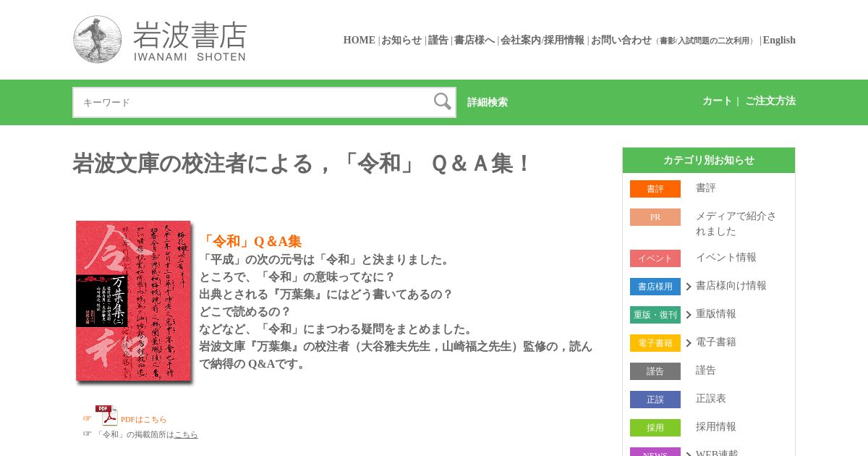868x456 pixels.
Task: Click the yellow 電子書籍 badge
Action: pyautogui.click(x=655, y=343)
